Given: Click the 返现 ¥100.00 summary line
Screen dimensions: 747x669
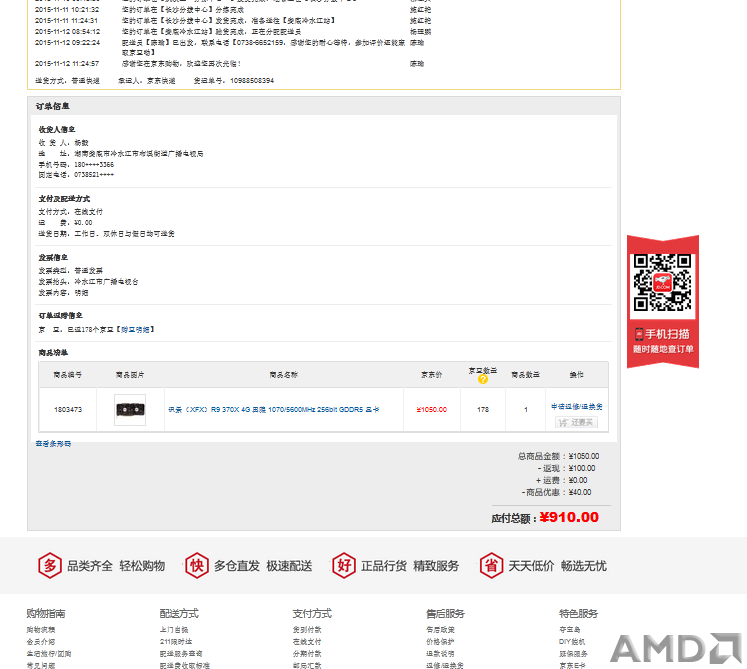Looking at the screenshot, I should point(566,468).
